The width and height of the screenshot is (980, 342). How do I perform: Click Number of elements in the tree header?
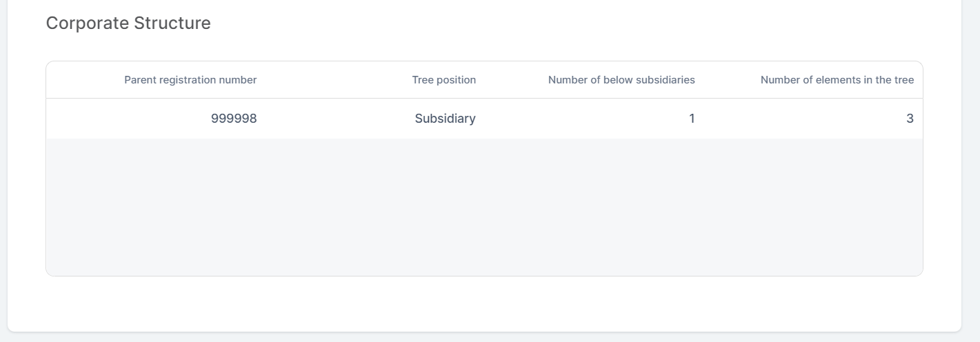pos(837,80)
